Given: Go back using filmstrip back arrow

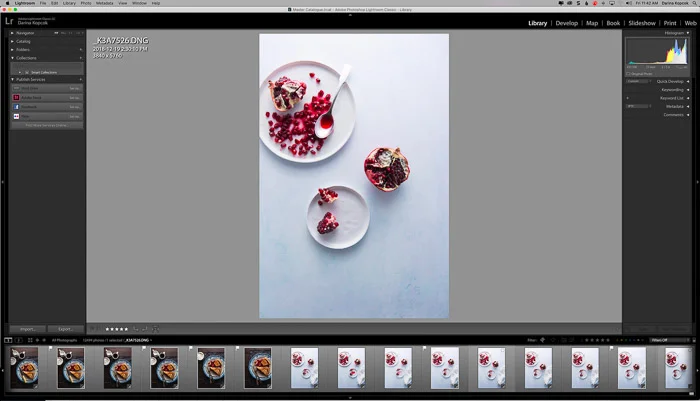Looking at the screenshot, I should pos(38,340).
